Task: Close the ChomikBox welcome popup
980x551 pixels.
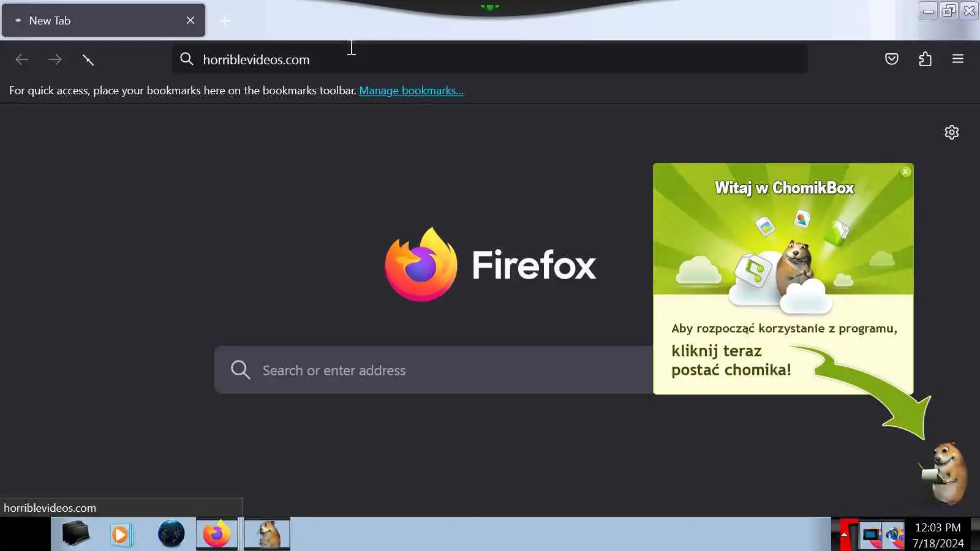Action: 906,172
